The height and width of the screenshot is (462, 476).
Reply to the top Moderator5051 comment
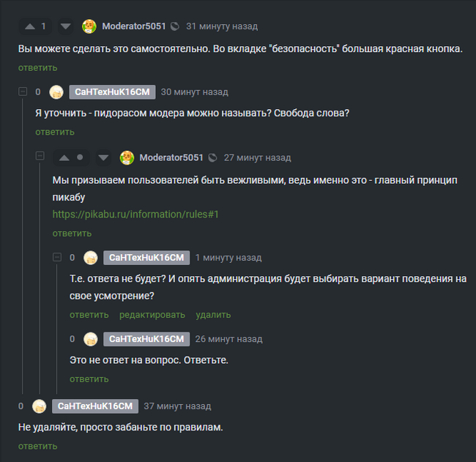(x=38, y=68)
